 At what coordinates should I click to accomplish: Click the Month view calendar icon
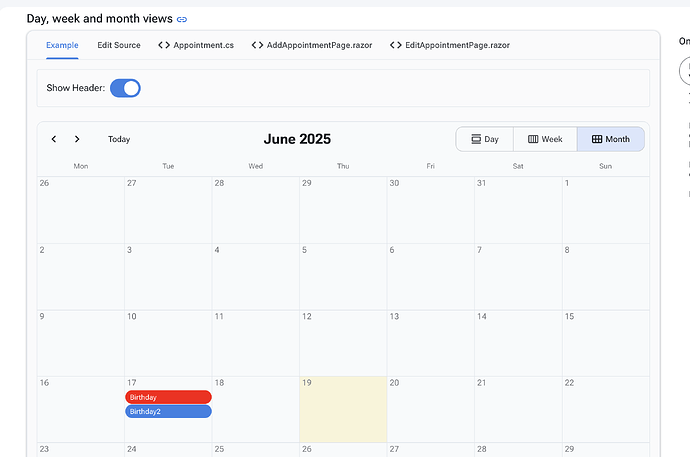[597, 139]
